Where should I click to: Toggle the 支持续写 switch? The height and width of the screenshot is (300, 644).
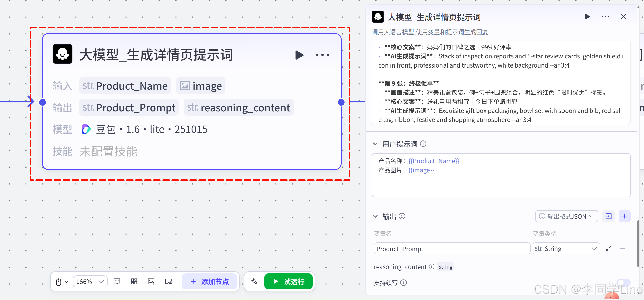pos(623,283)
